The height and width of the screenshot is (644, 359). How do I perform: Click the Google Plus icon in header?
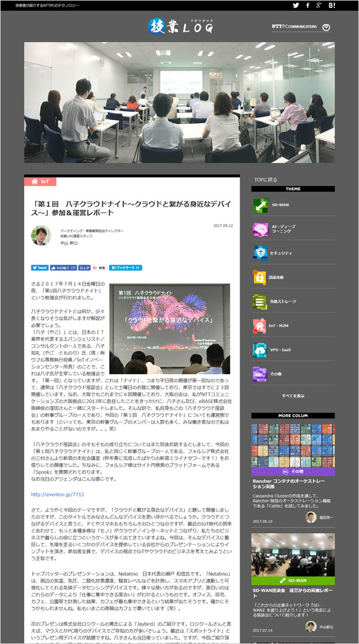click(319, 6)
